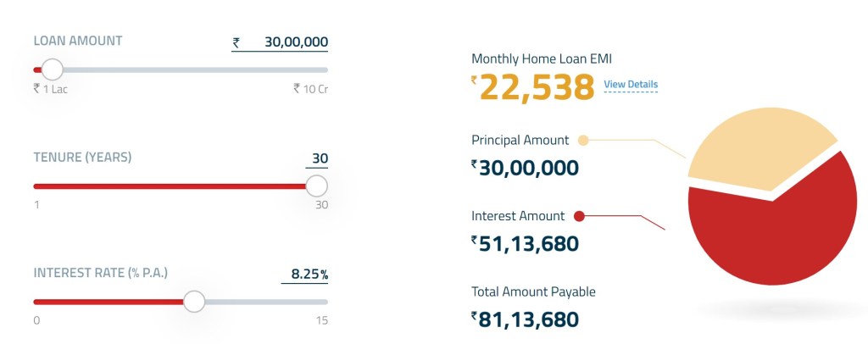Click the rupee symbol beside loan amount
The height and width of the screenshot is (344, 868).
[x=236, y=42]
